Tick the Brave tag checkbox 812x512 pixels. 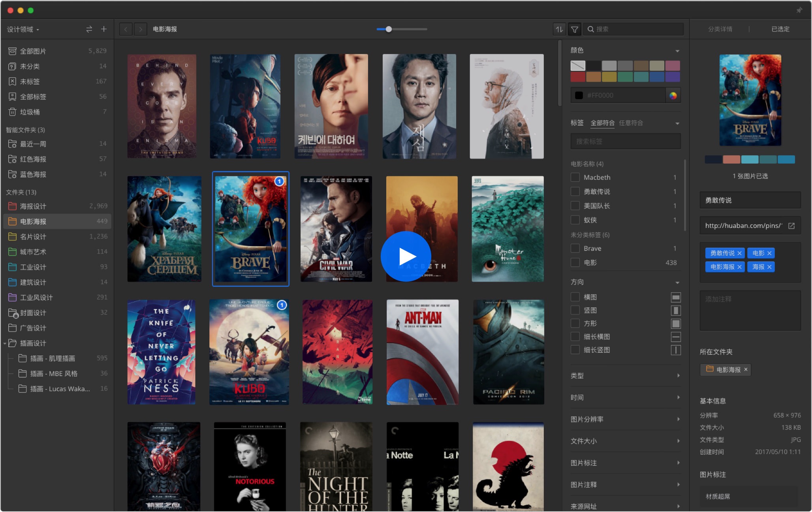tap(575, 248)
